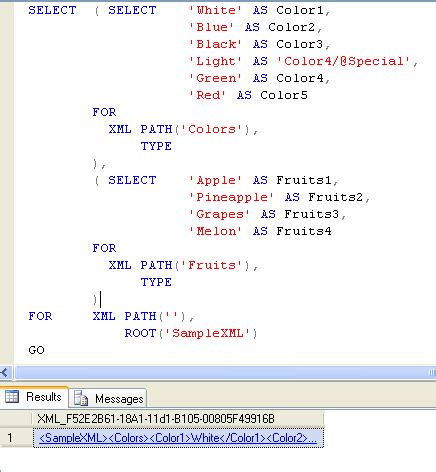
Task: Click the 'Blue' string literal
Action: [211, 27]
